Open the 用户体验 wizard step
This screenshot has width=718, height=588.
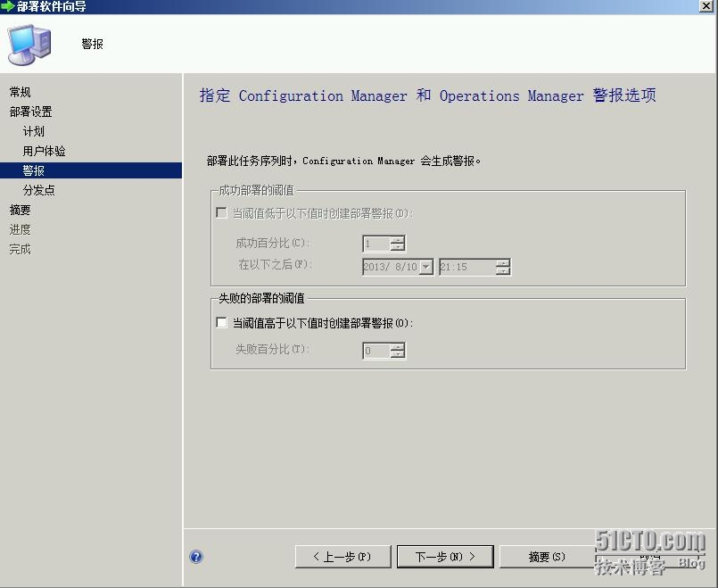pos(44,151)
